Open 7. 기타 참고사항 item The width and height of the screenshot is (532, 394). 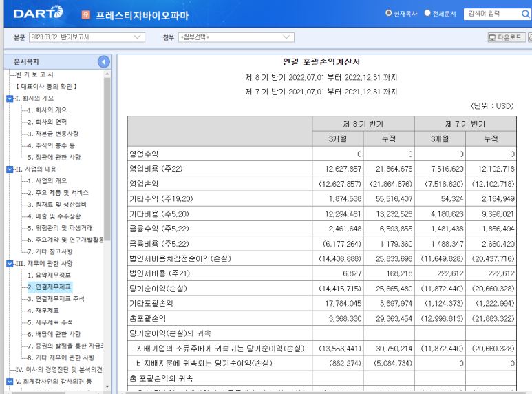pyautogui.click(x=50, y=251)
